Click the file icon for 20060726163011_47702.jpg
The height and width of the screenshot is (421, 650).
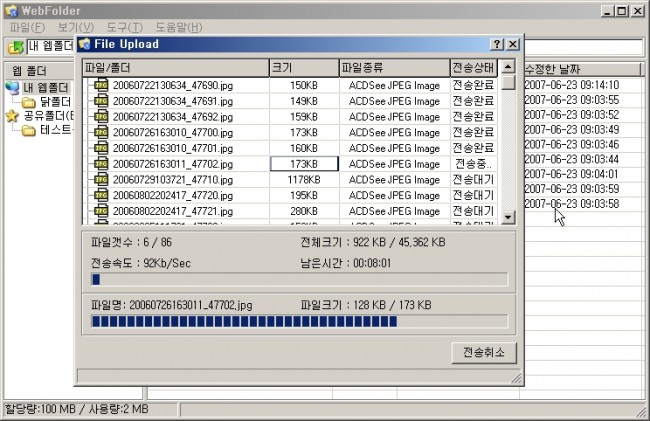(x=100, y=163)
